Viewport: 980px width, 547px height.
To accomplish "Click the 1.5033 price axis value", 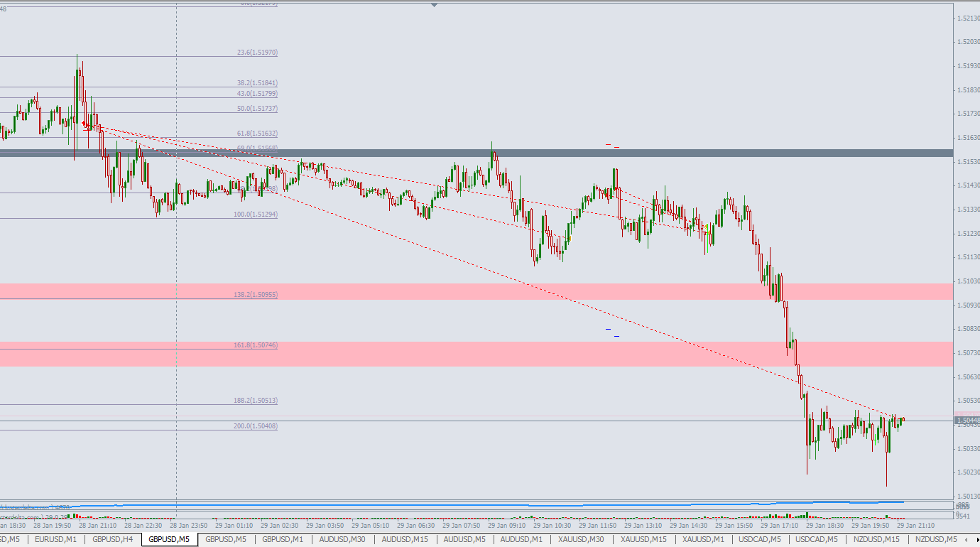I will (x=969, y=449).
